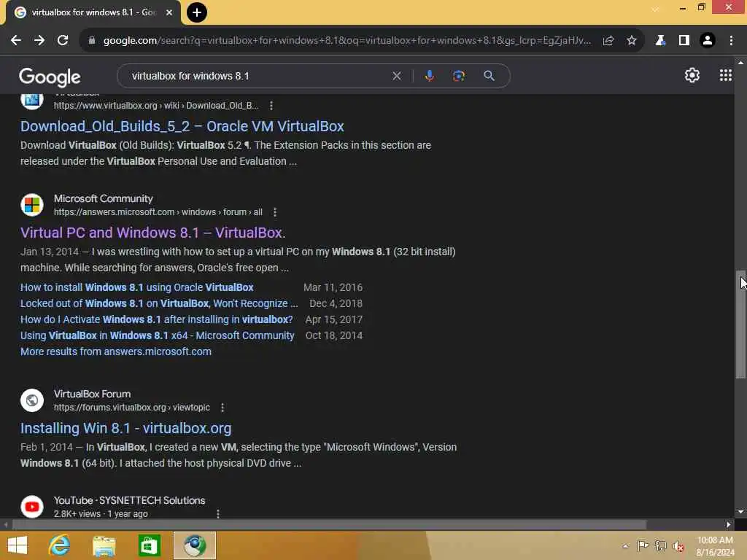
Task: View site information lock icon
Action: coord(92,41)
